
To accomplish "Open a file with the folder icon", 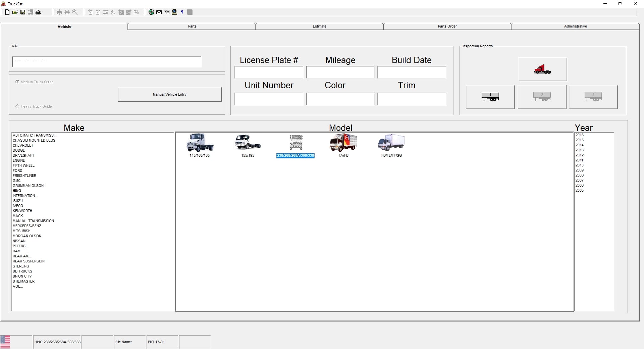I will 15,12.
